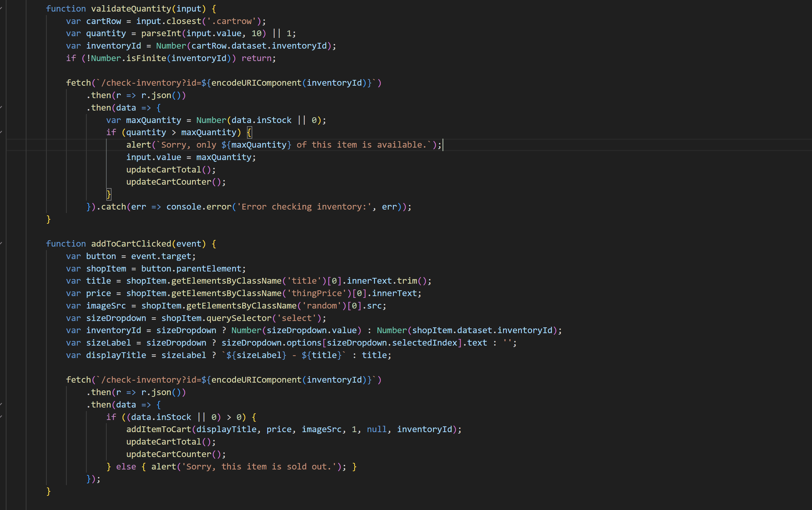Click the '.cartrow' selector string
Screen dimensions: 812x510
232,21
